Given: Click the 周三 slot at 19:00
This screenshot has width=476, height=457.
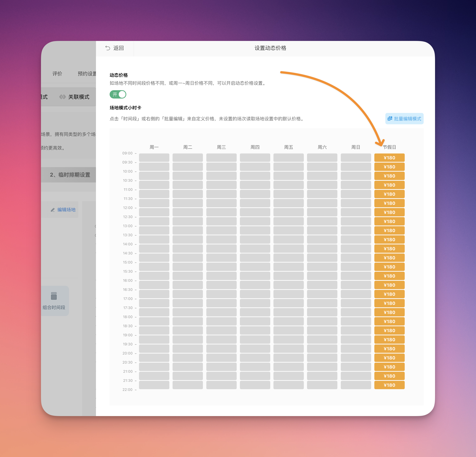Looking at the screenshot, I should 221,340.
